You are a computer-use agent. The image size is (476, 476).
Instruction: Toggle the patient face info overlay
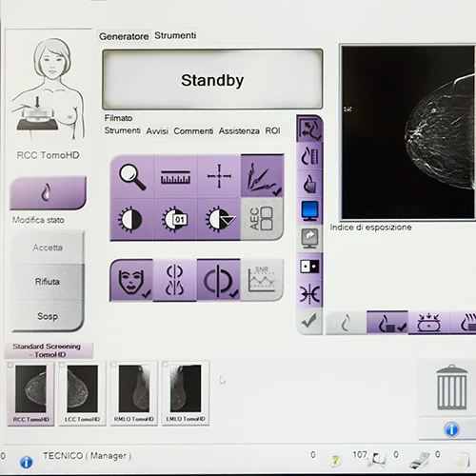pos(131,280)
